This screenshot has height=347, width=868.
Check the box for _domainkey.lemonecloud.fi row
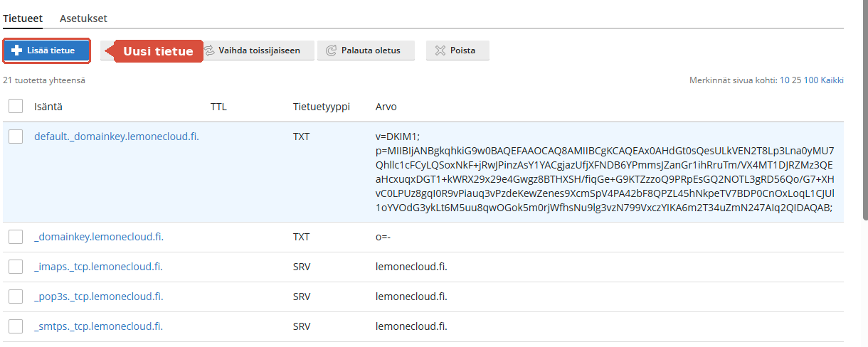(x=16, y=237)
